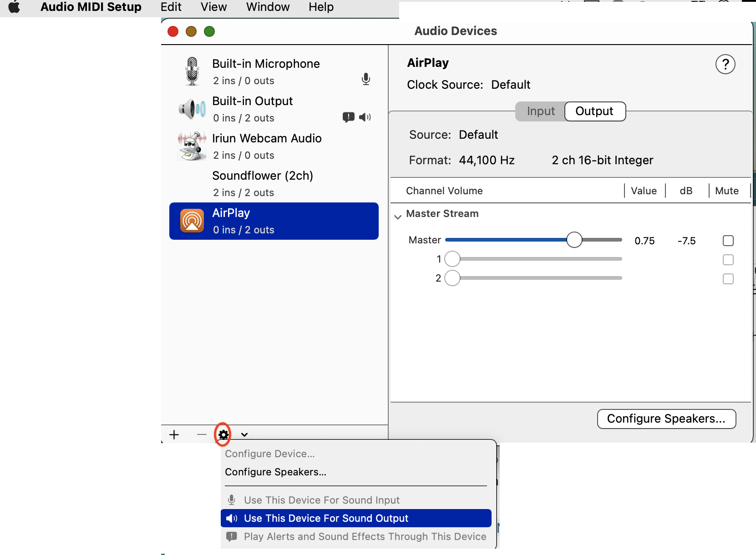Open the 44,100 Hz format dropdown
756x555 pixels.
click(487, 160)
